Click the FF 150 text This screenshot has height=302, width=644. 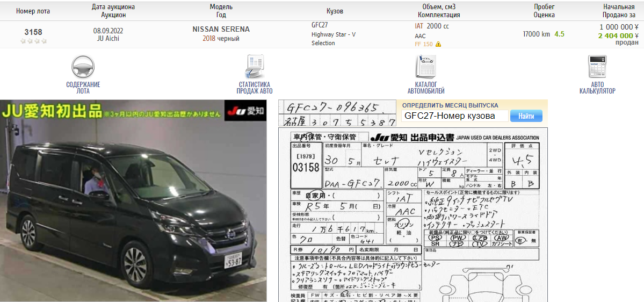424,45
